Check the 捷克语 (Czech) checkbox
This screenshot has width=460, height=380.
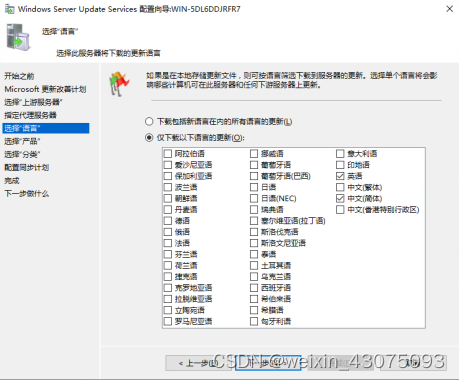(168, 277)
